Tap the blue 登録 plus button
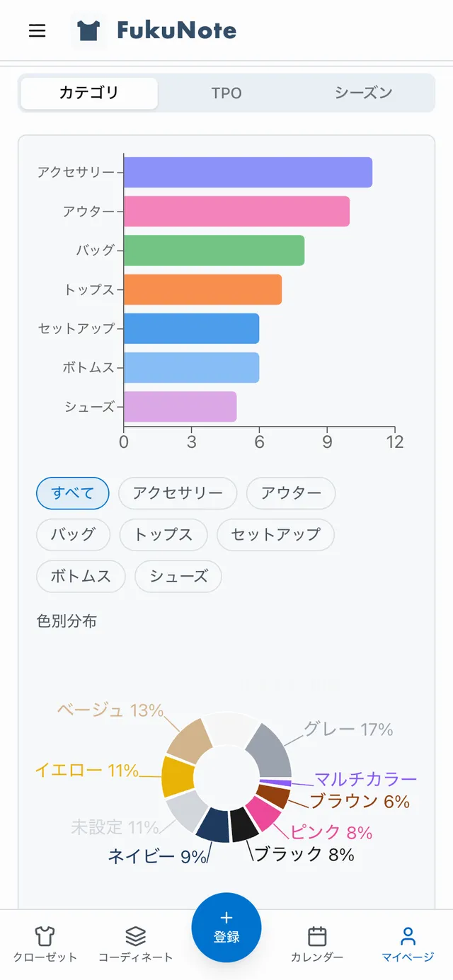 (x=226, y=927)
